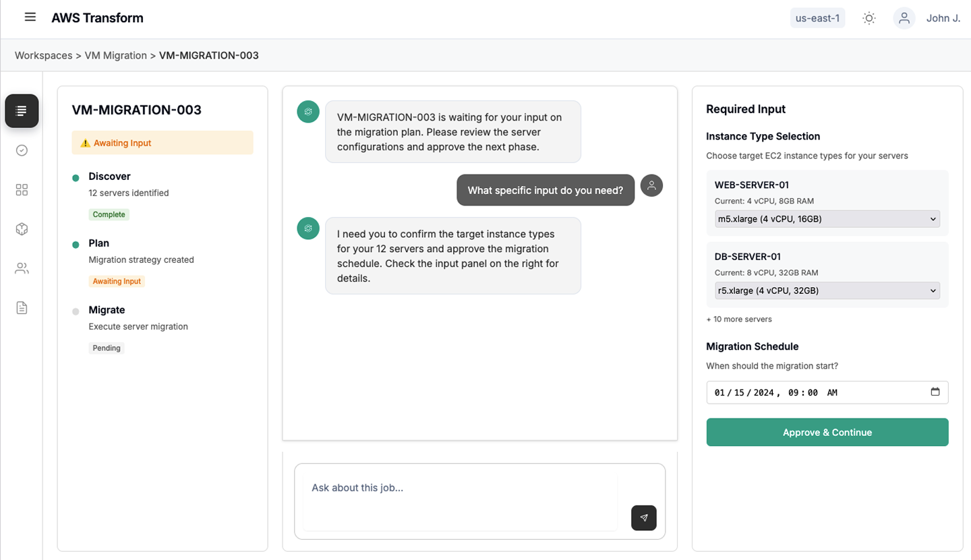Screen dimensions: 971x560
Task: Open the hamburger navigation menu
Action: 30,17
